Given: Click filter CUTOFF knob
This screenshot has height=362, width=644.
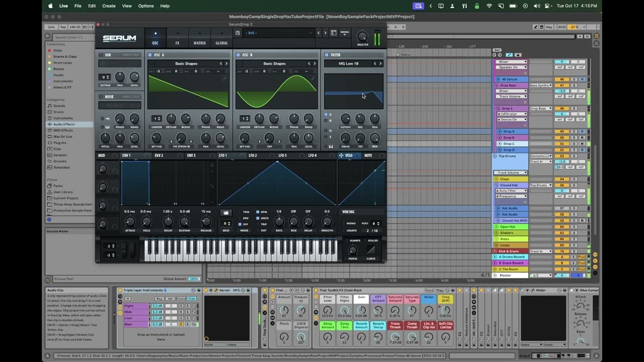Looking at the screenshot, I should pyautogui.click(x=345, y=119).
